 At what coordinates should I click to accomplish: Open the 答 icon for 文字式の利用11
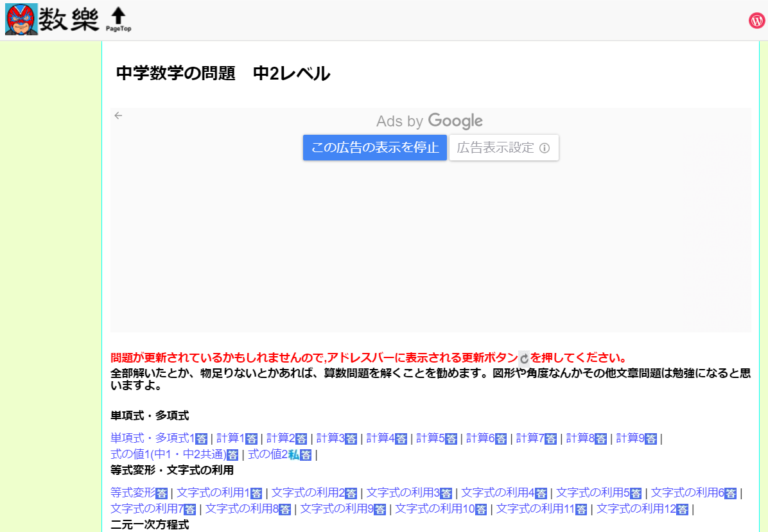click(x=581, y=509)
